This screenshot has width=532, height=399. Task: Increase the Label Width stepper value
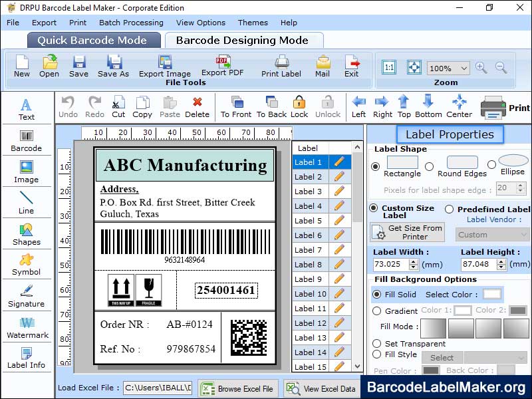coord(414,261)
